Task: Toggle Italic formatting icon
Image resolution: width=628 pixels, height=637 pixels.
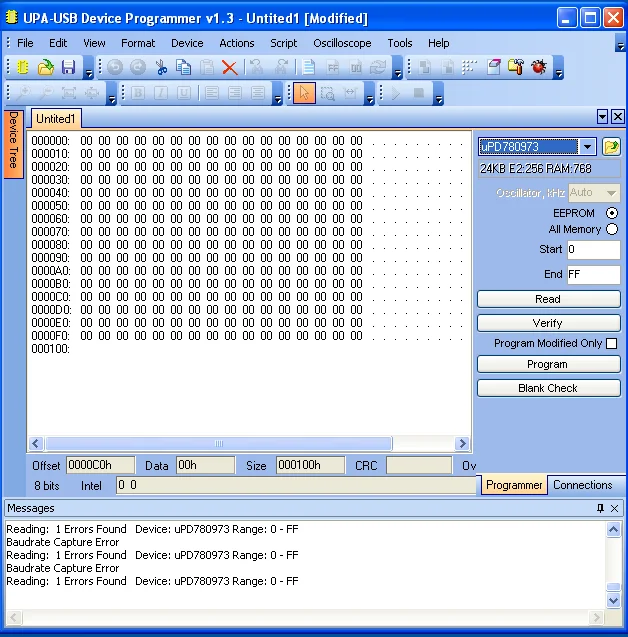Action: coord(161,93)
